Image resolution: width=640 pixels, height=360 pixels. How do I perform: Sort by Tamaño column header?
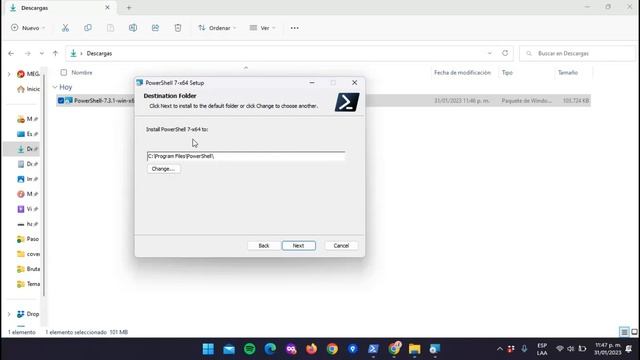[568, 72]
